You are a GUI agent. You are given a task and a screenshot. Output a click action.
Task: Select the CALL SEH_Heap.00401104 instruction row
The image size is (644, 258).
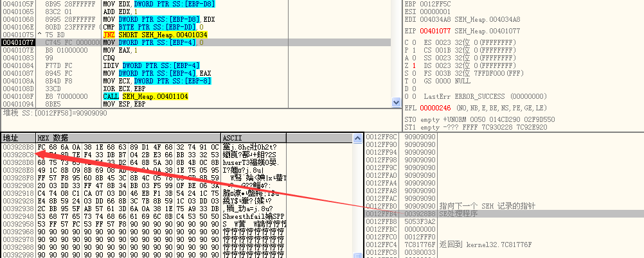139,96
